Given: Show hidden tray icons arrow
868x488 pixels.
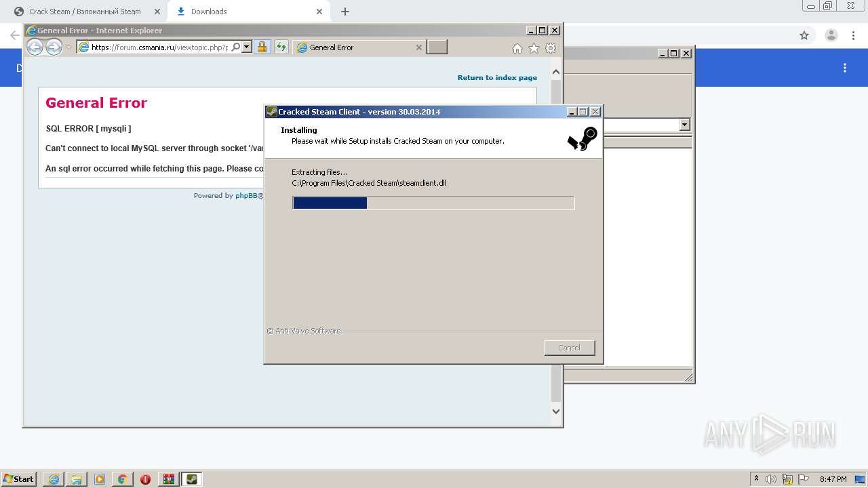Looking at the screenshot, I should (757, 479).
